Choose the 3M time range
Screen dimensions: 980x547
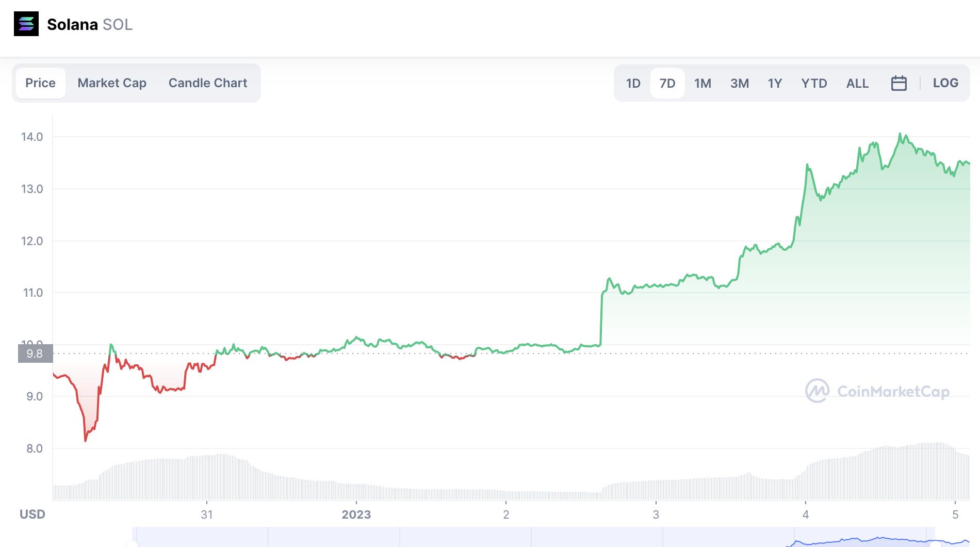click(739, 83)
